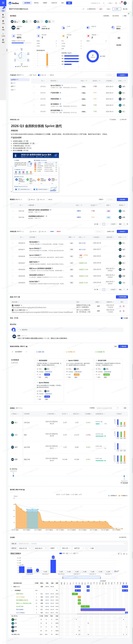This screenshot has width=133, height=644.
Task: Click the YesDev logo
Action: coord(14,3)
